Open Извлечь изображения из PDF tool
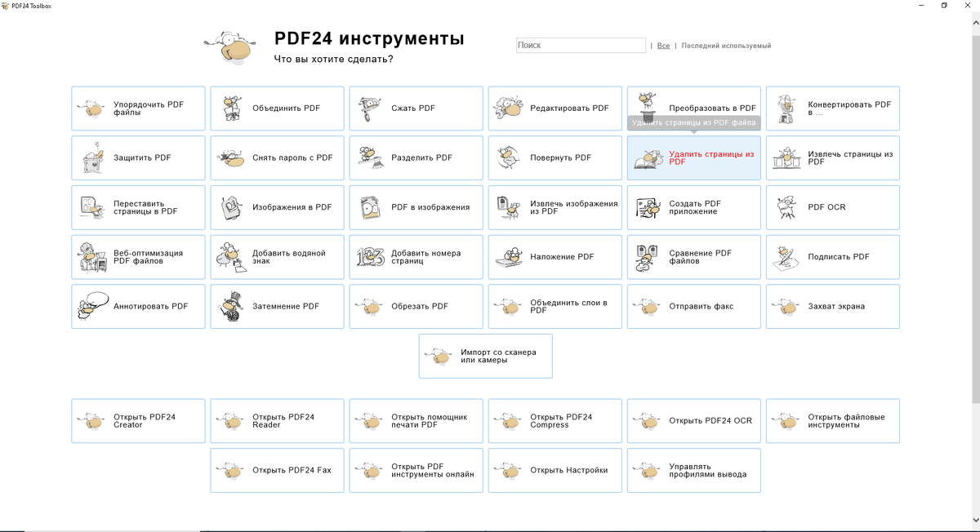The height and width of the screenshot is (532, 980). click(555, 207)
